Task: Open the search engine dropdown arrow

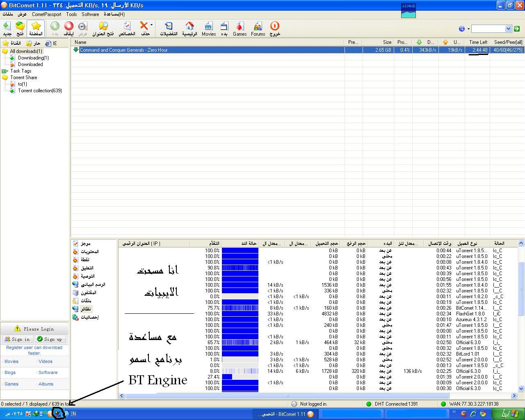Action: (x=508, y=29)
